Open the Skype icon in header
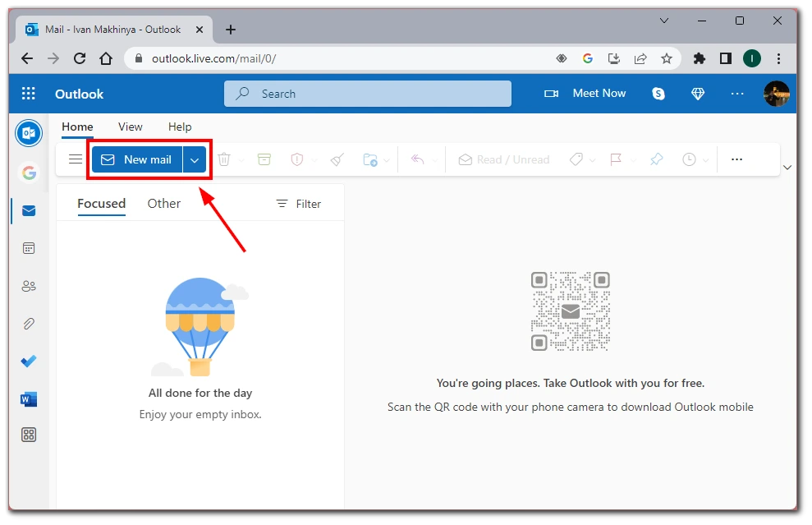Viewport: 812px width, 525px height. (x=658, y=94)
